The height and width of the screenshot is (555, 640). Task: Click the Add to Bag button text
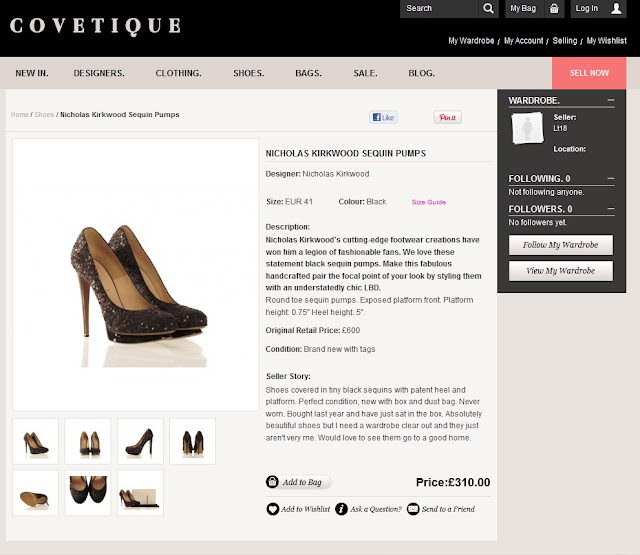pyautogui.click(x=302, y=482)
